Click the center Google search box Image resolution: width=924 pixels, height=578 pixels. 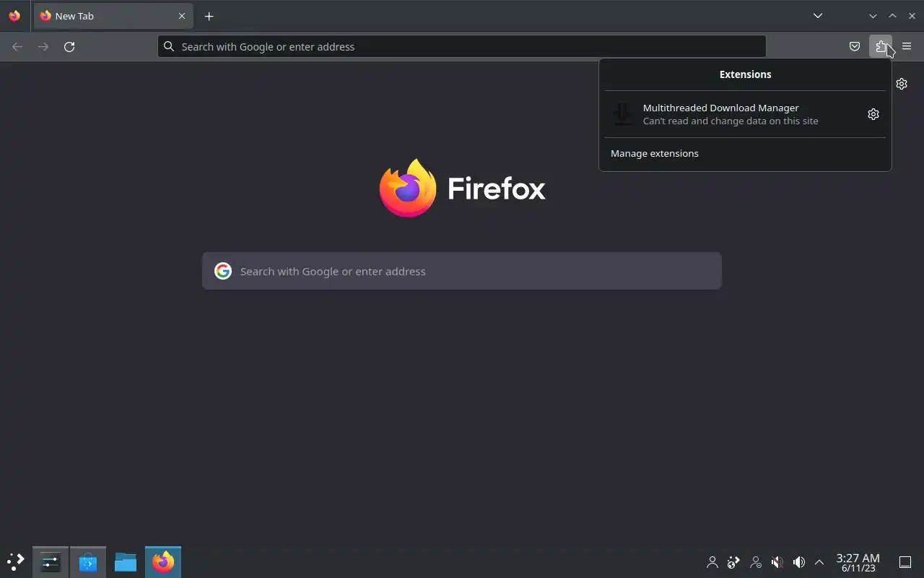[462, 271]
